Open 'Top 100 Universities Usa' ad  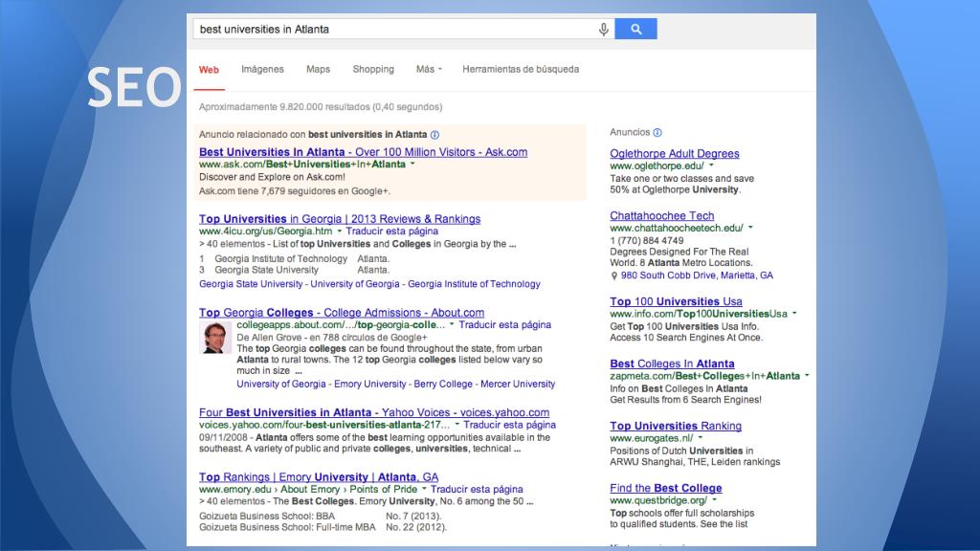pos(677,301)
